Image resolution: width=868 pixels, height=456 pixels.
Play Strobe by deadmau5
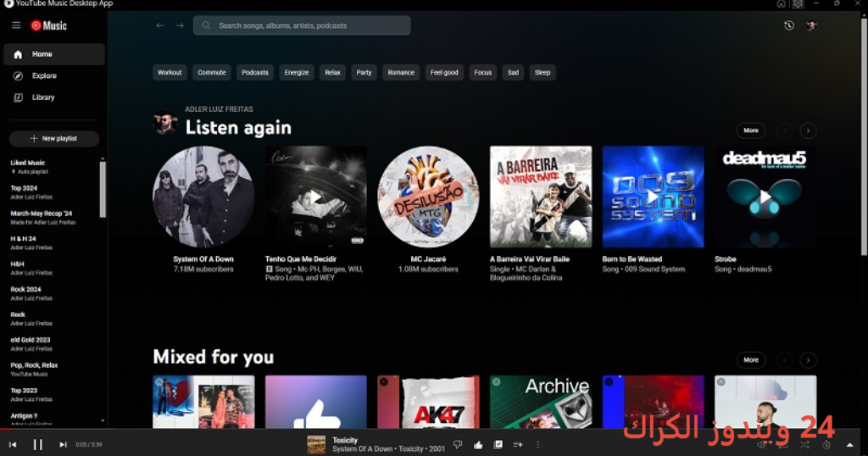pos(765,197)
